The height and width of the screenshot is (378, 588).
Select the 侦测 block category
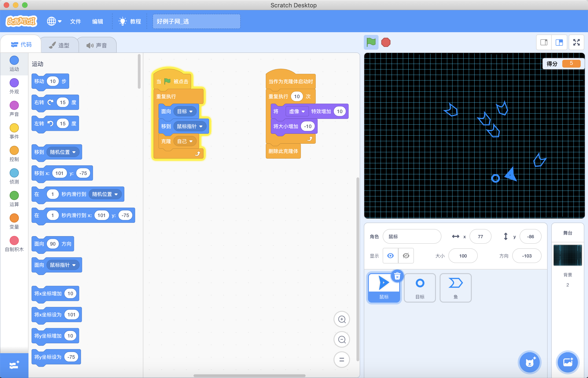point(14,177)
